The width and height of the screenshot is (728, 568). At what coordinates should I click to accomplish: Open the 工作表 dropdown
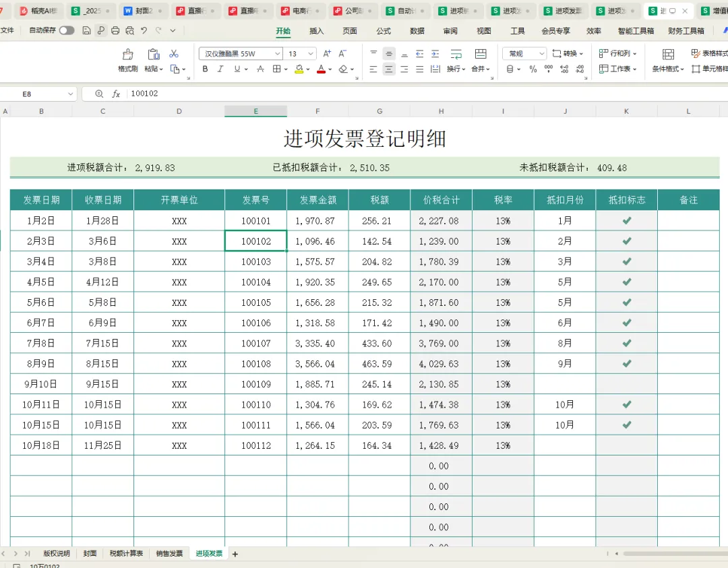617,69
